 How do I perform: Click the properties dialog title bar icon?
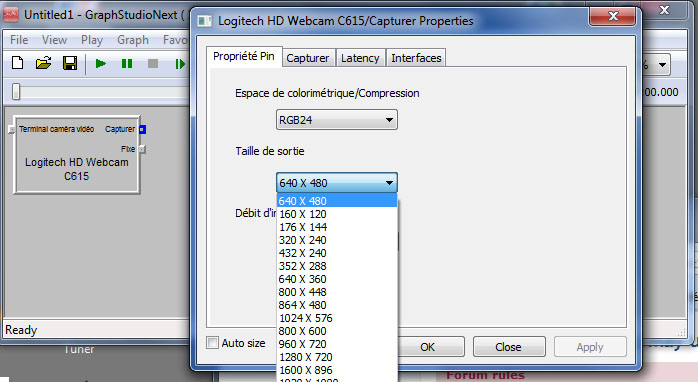205,21
